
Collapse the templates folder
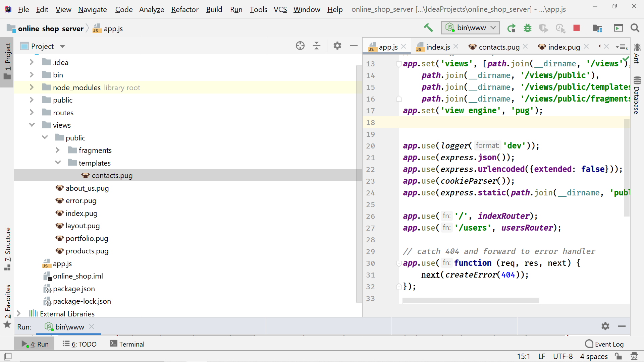[58, 163]
